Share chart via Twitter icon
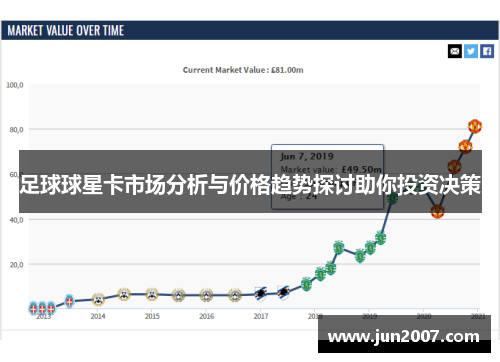This screenshot has height=362, width=500. [x=471, y=51]
